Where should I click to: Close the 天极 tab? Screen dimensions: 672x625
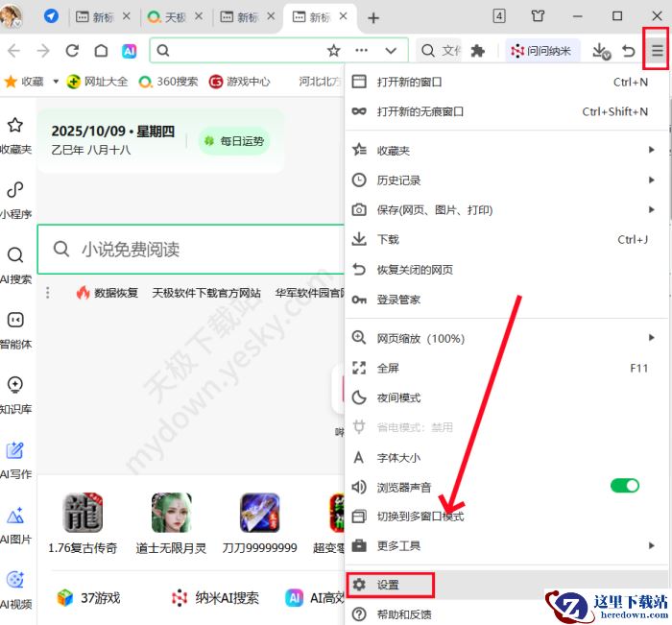pyautogui.click(x=199, y=16)
